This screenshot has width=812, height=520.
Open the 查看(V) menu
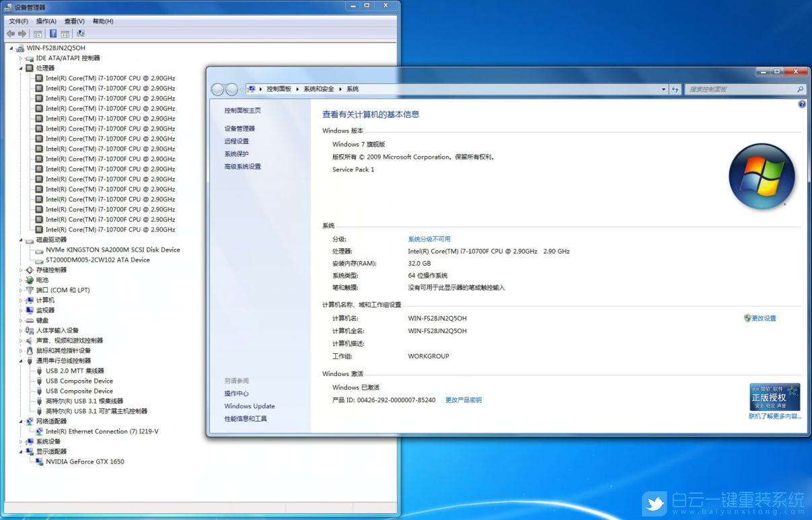pos(74,21)
